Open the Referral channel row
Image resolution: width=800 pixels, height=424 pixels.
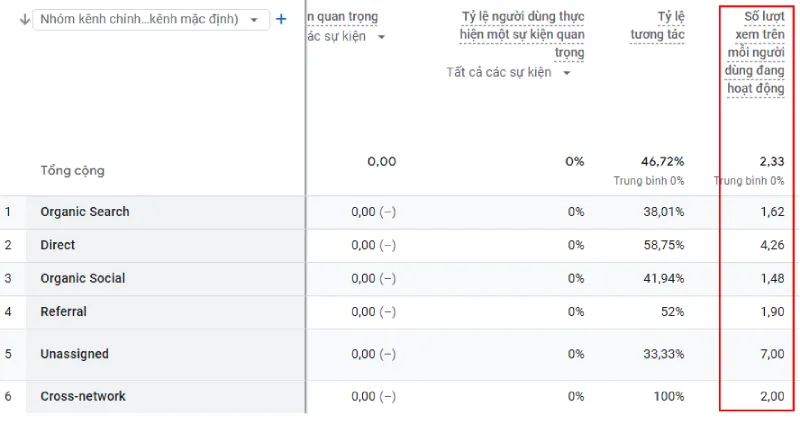(64, 312)
